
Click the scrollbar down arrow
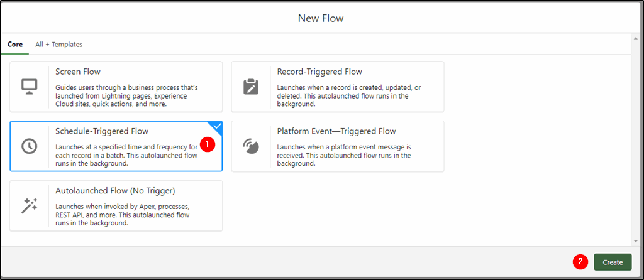click(x=636, y=242)
